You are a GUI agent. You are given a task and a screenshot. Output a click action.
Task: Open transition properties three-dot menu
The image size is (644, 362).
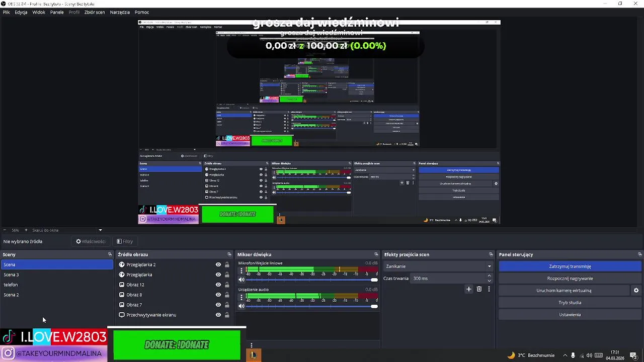click(x=489, y=289)
